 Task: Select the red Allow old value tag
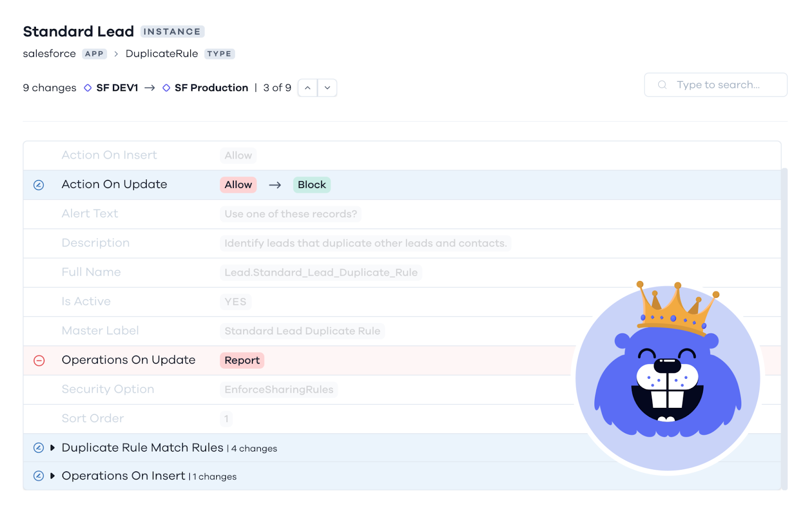pyautogui.click(x=238, y=185)
